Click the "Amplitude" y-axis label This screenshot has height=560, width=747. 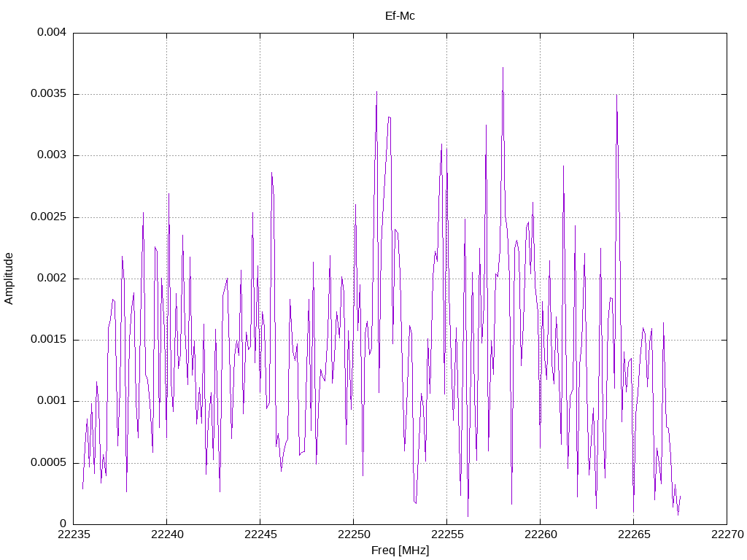pos(9,279)
